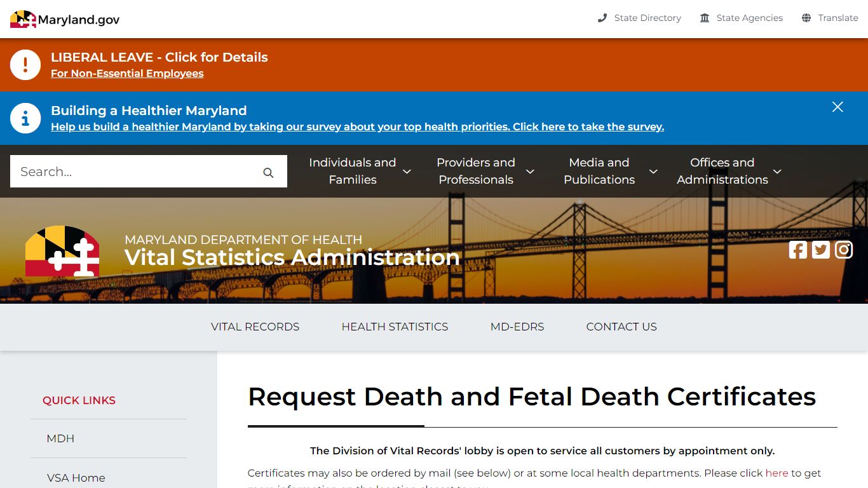868x488 pixels.
Task: Click the Maryland Department of Health crest logo
Action: (x=62, y=251)
